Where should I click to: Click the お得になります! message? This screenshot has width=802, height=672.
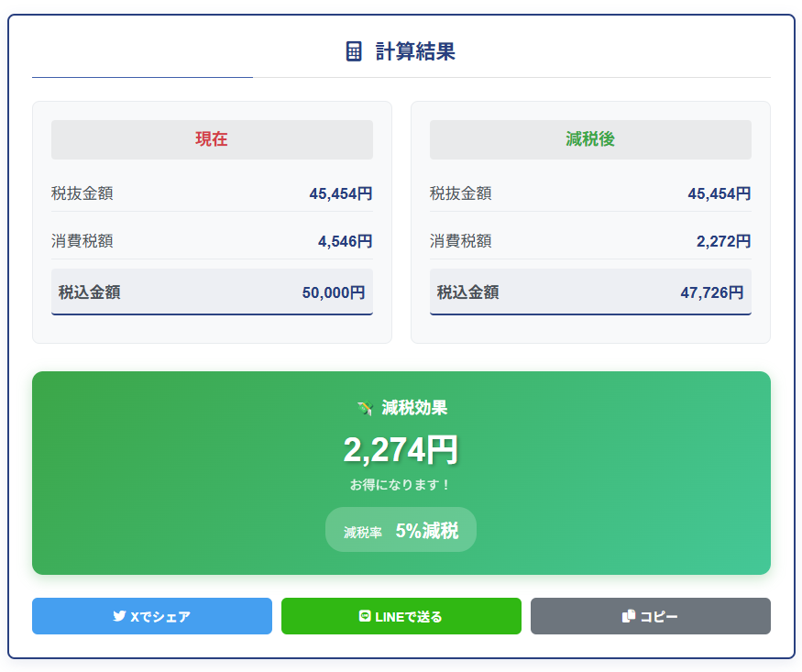point(401,484)
